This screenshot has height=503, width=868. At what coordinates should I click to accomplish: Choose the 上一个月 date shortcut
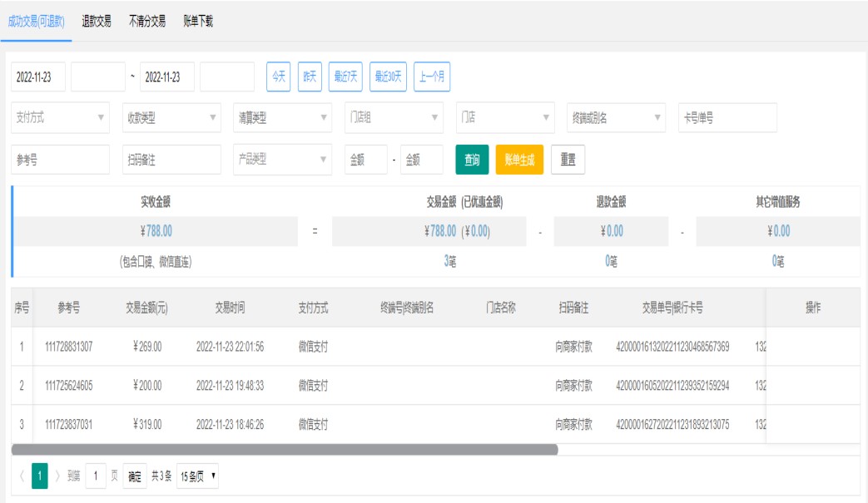tap(432, 76)
